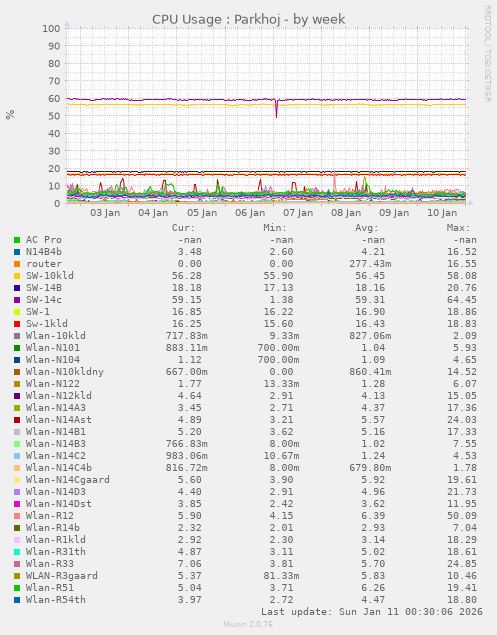Click the 60 percent y-axis label
Image resolution: width=497 pixels, height=635 pixels.
[54, 98]
